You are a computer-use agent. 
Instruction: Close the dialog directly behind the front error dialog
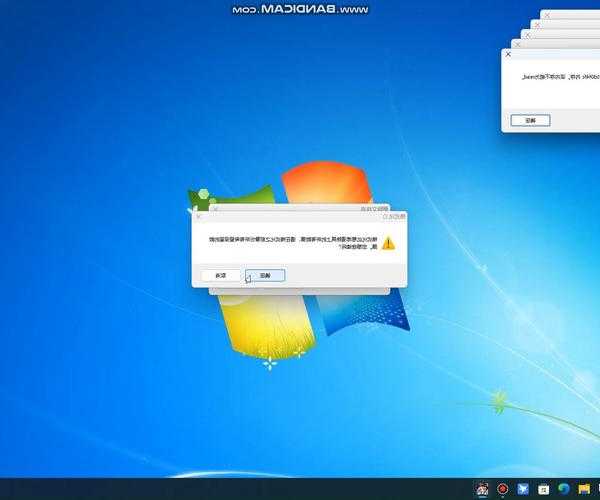[x=515, y=45]
